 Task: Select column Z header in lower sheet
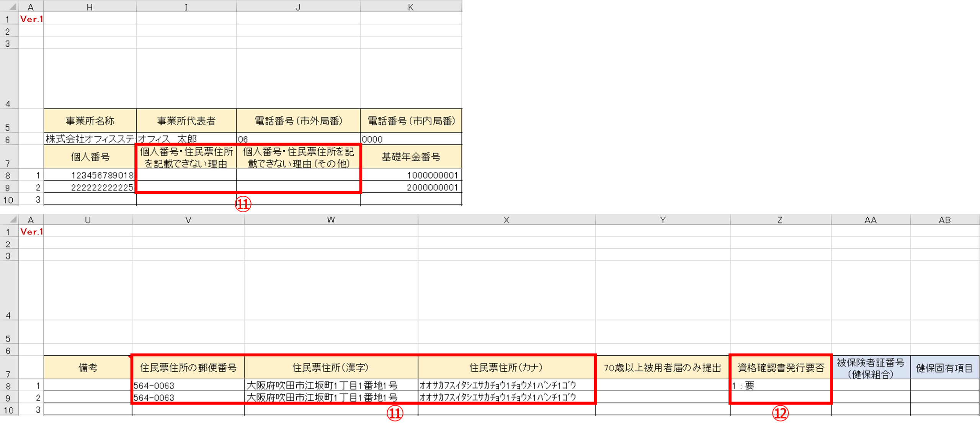point(780,220)
